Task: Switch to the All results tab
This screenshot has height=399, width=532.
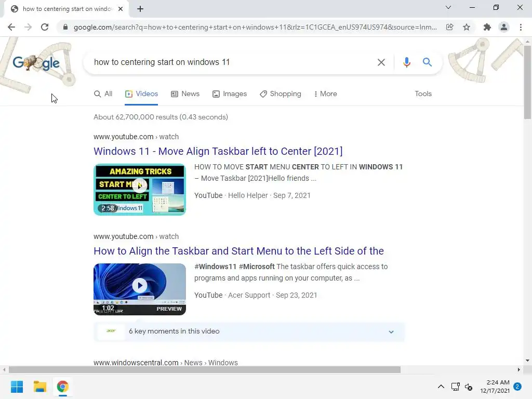Action: (103, 94)
